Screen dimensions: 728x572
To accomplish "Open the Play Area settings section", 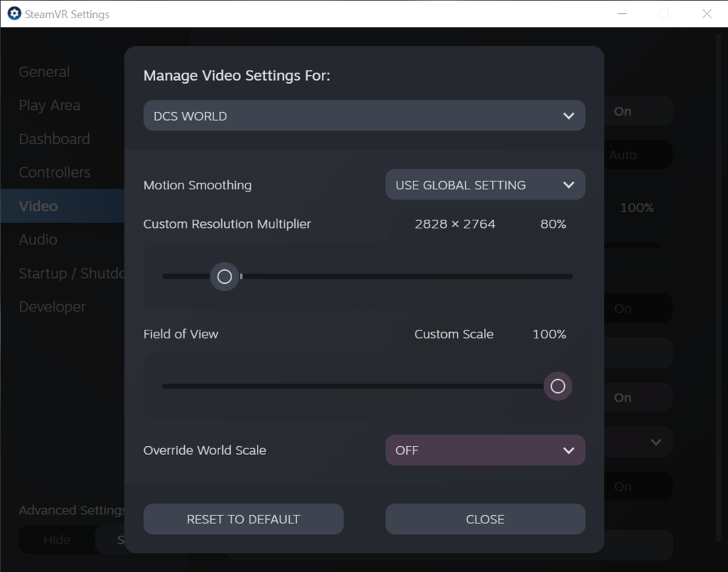I will [x=50, y=105].
